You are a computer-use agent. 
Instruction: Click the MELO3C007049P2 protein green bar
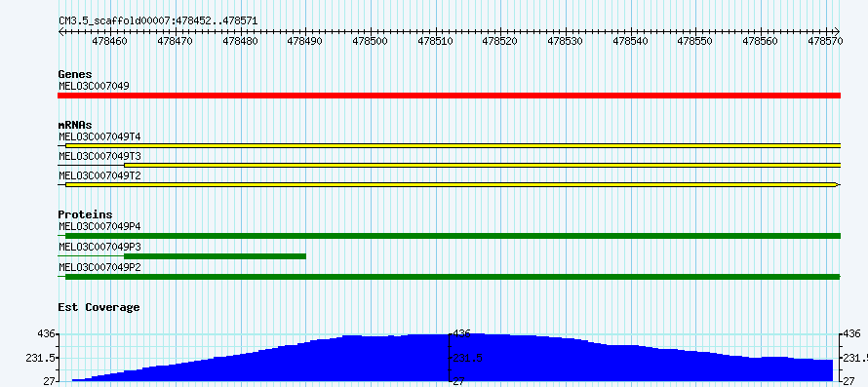[452, 276]
